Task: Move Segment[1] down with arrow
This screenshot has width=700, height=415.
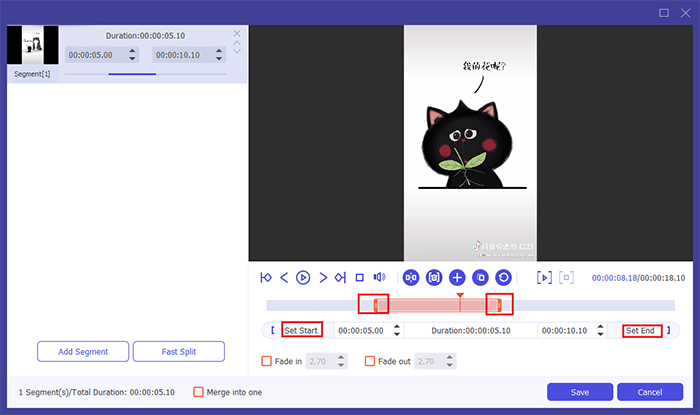Action: tap(237, 51)
